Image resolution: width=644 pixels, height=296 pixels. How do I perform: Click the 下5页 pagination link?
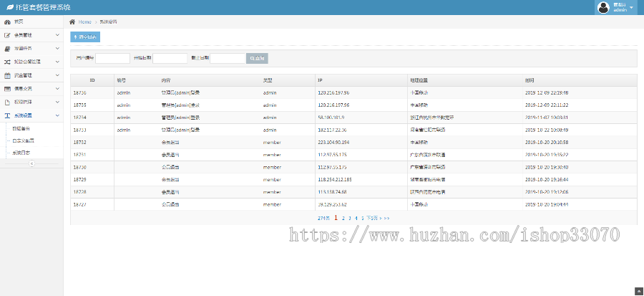tap(372, 219)
